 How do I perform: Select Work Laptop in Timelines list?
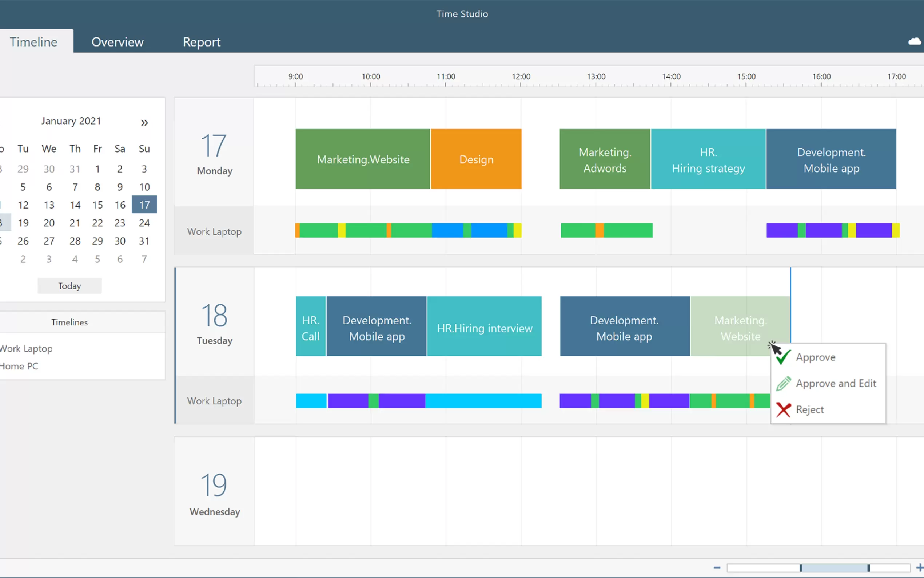26,349
